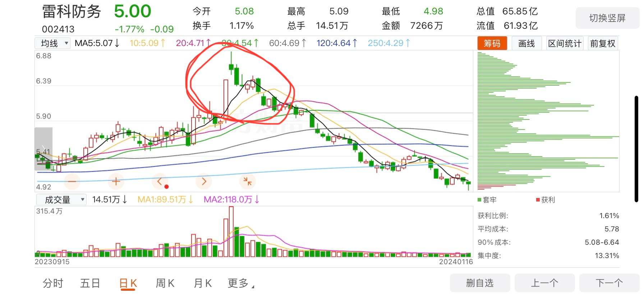Viewport: 644px width, 298px height.
Task: Tap the red 获利 legend marker
Action: pyautogui.click(x=538, y=200)
